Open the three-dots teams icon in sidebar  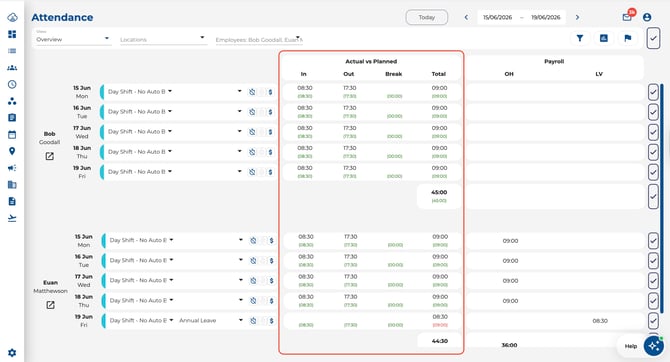12,101
